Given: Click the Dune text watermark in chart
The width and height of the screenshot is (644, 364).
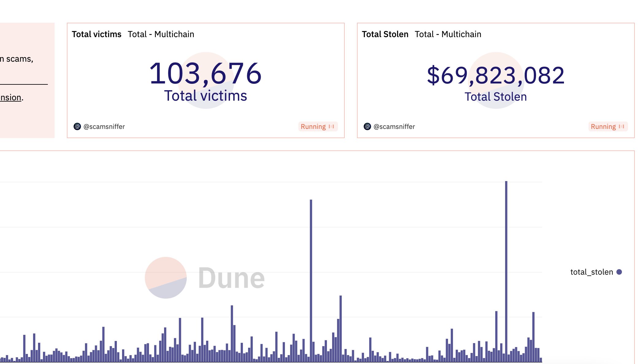Looking at the screenshot, I should [232, 278].
